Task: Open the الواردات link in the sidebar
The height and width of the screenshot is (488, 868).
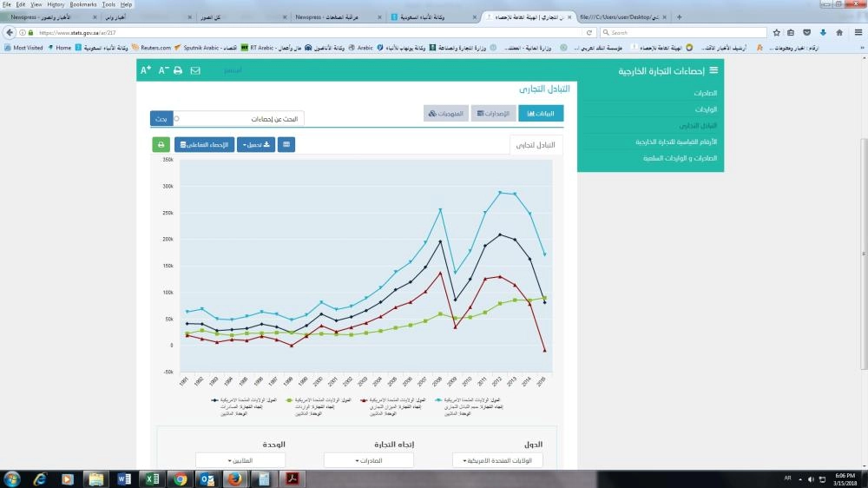Action: coord(706,109)
